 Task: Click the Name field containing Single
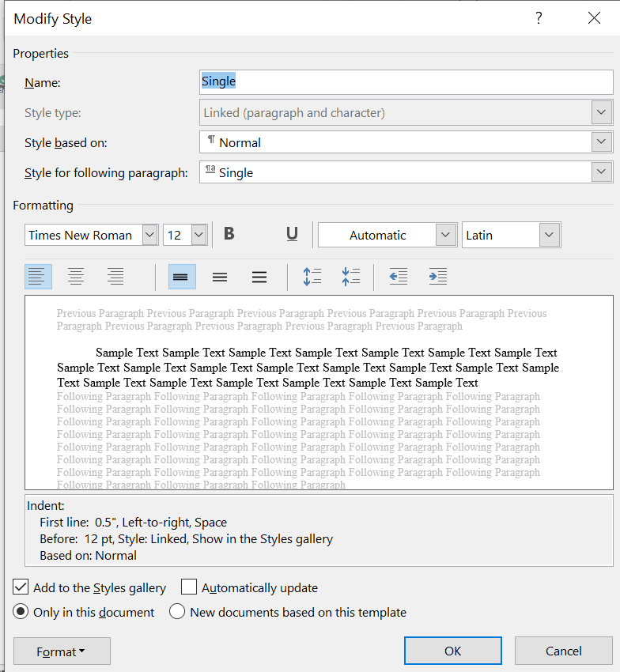406,82
